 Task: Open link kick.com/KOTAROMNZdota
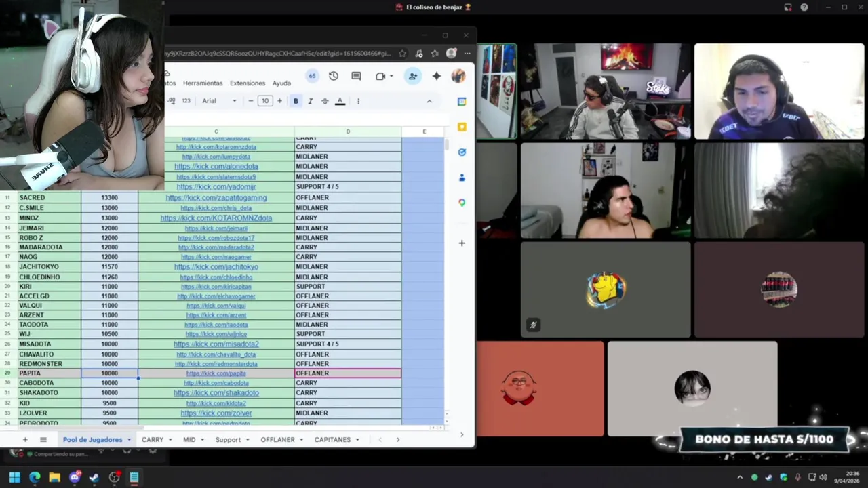216,218
